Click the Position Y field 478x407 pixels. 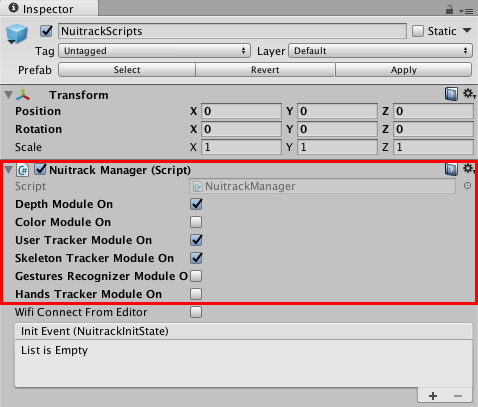(x=337, y=111)
